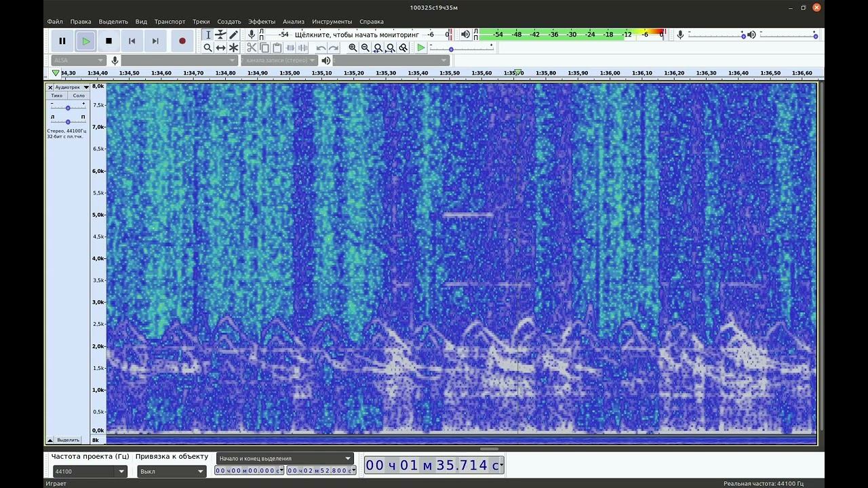The width and height of the screenshot is (868, 488).
Task: Cut selection with the scissors icon
Action: [x=252, y=47]
